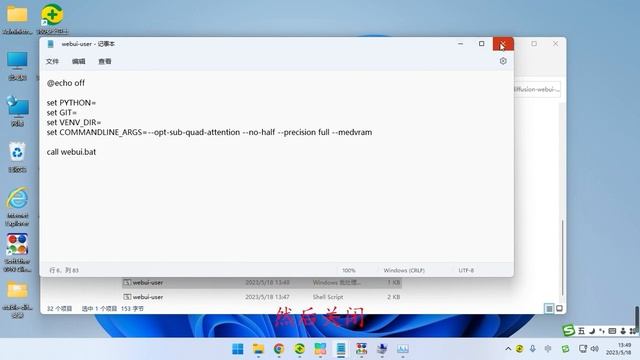Toggle the 五 input mode in IME bar
The height and width of the screenshot is (360, 640).
point(581,331)
